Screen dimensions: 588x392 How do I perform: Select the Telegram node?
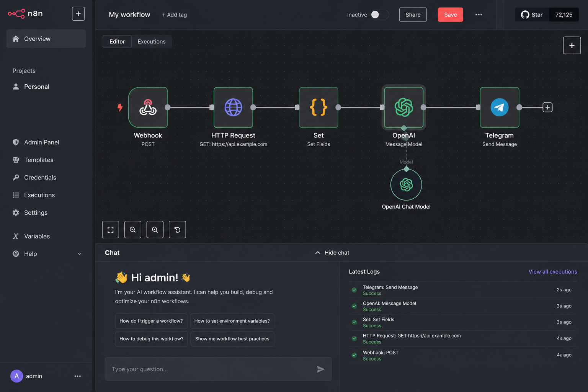pyautogui.click(x=500, y=107)
